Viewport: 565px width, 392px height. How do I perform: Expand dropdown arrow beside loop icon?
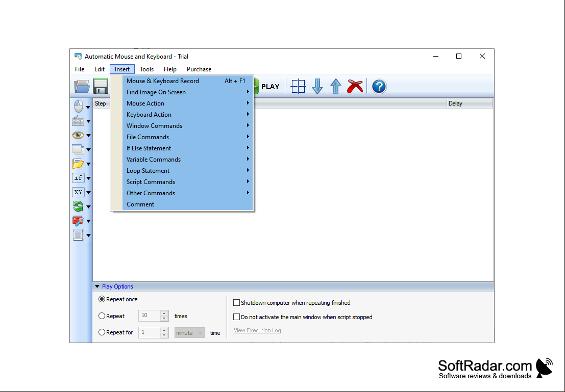[x=88, y=207]
